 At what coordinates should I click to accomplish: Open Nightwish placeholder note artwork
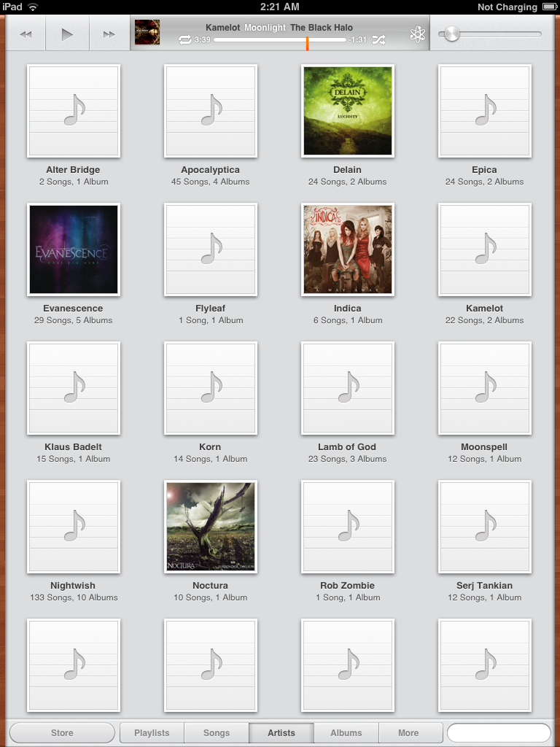74,527
